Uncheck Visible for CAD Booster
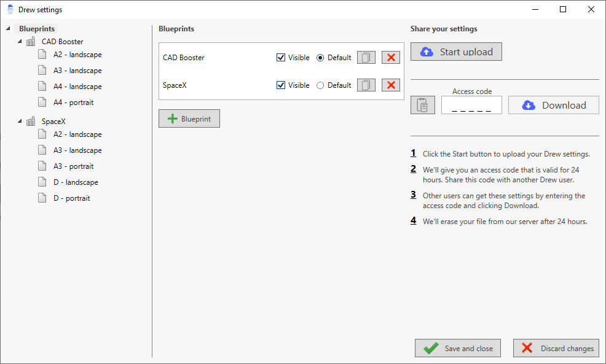The width and height of the screenshot is (606, 364). click(281, 58)
